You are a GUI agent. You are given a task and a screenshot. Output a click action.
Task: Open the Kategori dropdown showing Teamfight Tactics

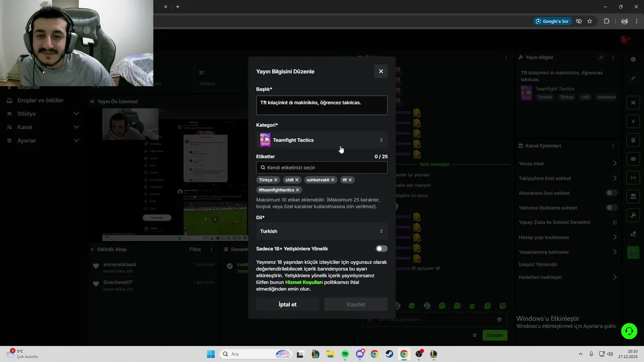(321, 140)
